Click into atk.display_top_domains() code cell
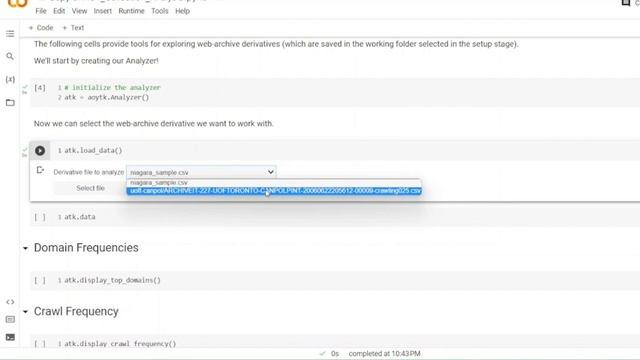640x360 pixels. 112,280
